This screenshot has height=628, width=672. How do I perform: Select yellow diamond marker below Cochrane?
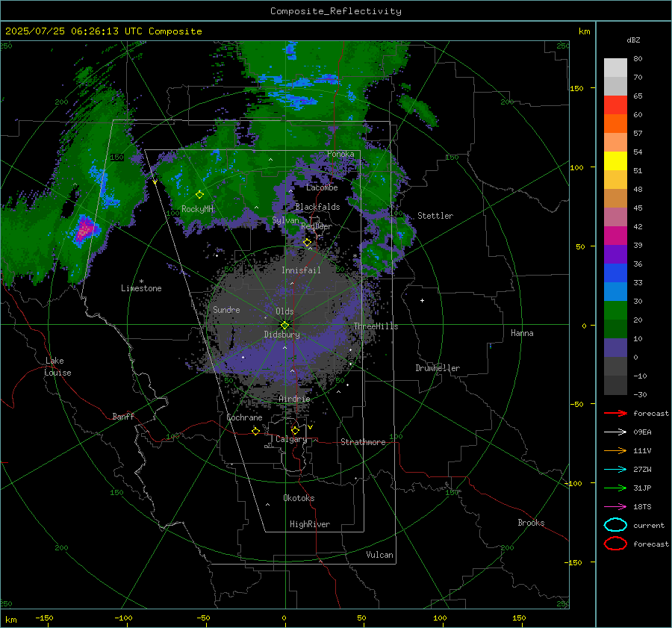point(255,431)
